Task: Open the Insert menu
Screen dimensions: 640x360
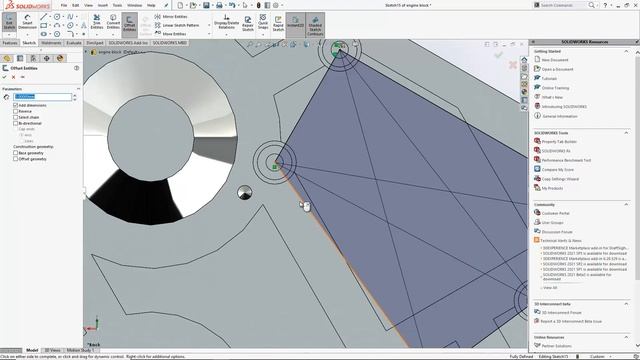Action: click(102, 5)
